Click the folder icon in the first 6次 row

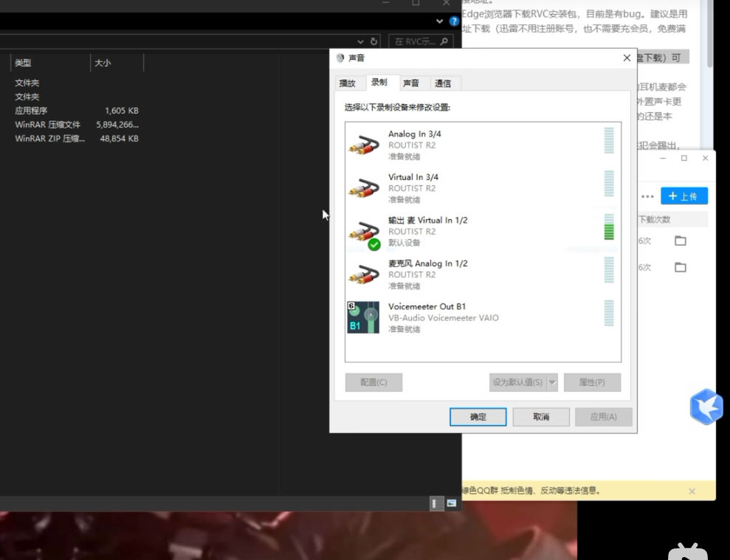681,241
